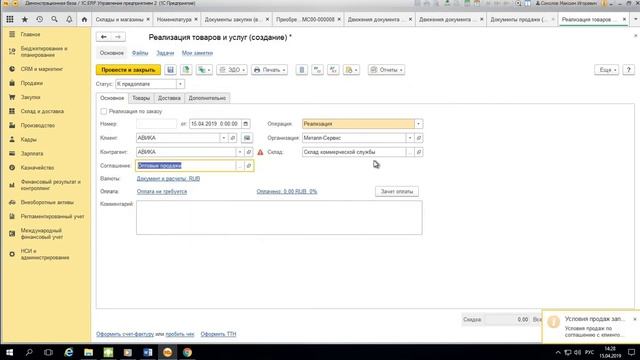The width and height of the screenshot is (640, 360).
Task: Open Dt/Kt posting movements icon
Action: 317,70
